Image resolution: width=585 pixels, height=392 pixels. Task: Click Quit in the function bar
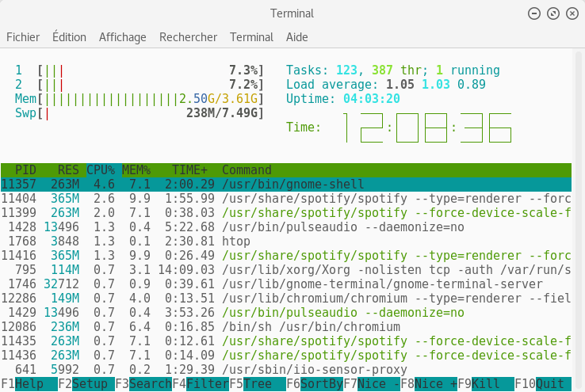pos(549,384)
